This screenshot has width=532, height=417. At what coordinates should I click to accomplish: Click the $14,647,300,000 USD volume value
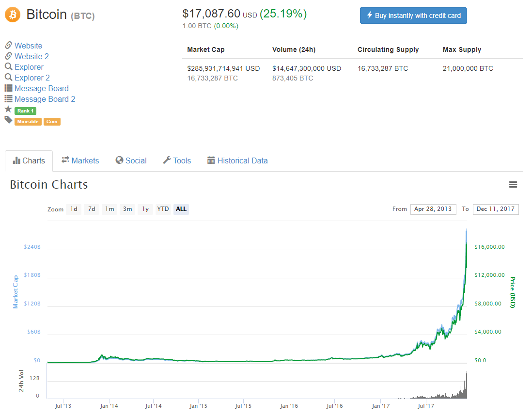click(306, 68)
